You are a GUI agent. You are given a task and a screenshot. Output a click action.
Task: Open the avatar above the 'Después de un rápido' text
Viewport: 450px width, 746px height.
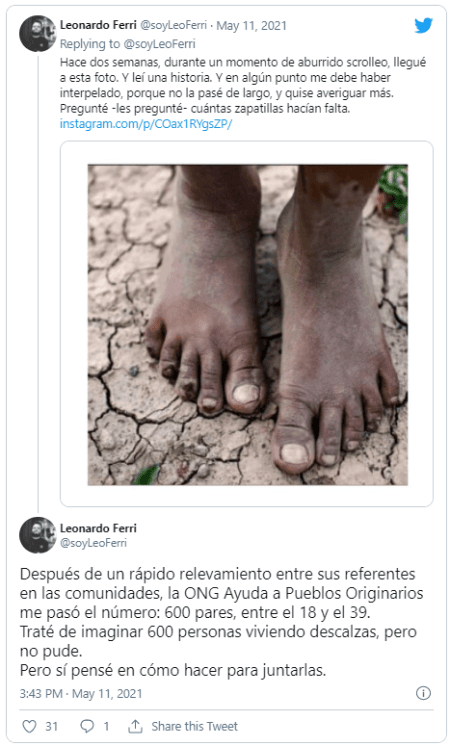[38, 535]
